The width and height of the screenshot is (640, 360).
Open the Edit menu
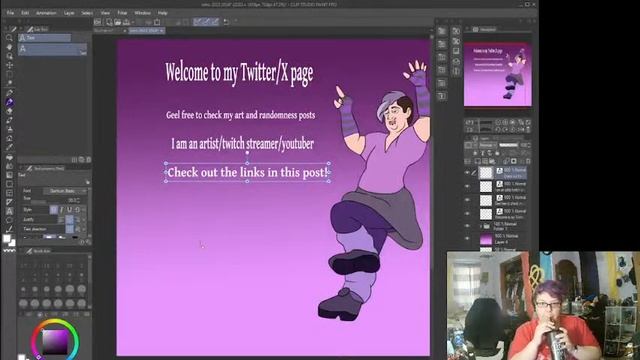[x=25, y=13]
